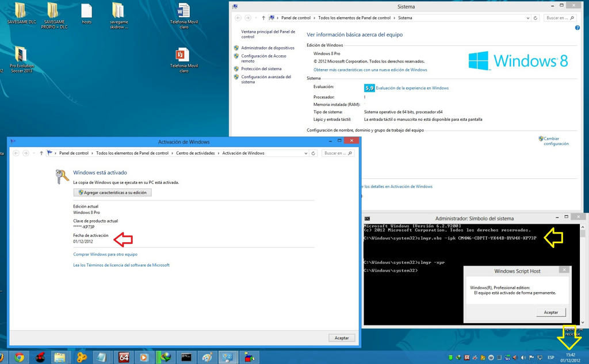Click 'Todos los elementos' breadcrumb in Sistema

[x=354, y=18]
